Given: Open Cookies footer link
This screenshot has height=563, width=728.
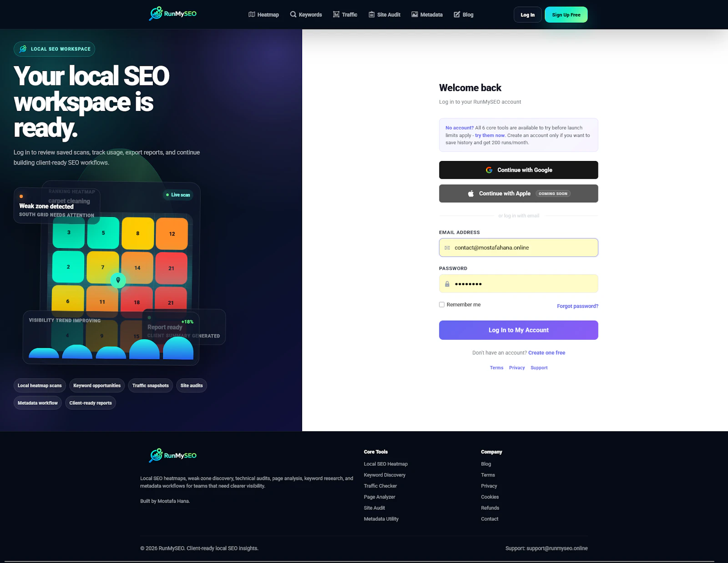Looking at the screenshot, I should point(490,497).
